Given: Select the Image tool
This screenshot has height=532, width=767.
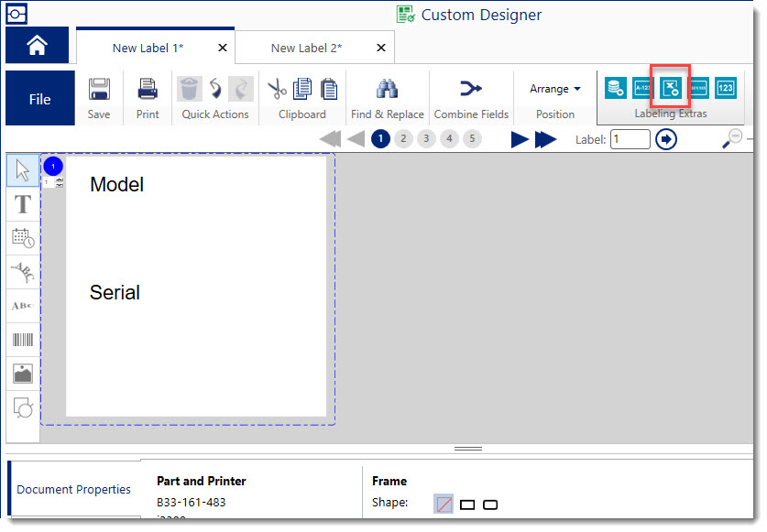Looking at the screenshot, I should (23, 374).
